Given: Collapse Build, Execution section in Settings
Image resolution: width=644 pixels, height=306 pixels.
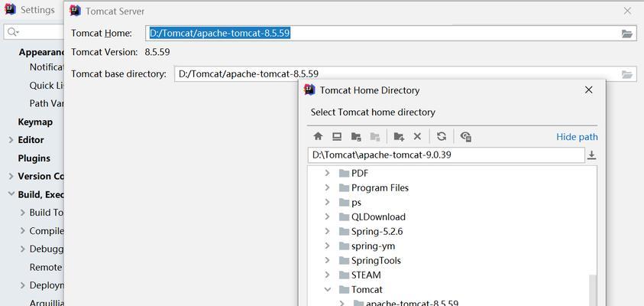Looking at the screenshot, I should 11,194.
